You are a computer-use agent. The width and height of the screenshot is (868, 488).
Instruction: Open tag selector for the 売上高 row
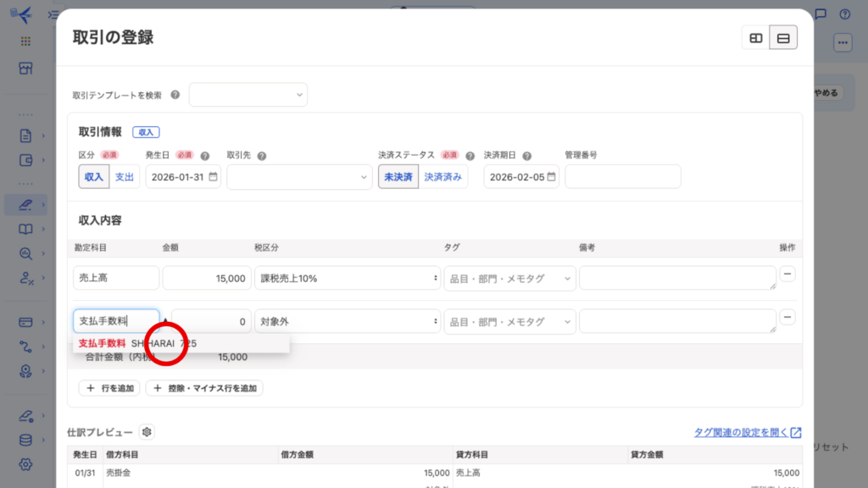point(509,279)
